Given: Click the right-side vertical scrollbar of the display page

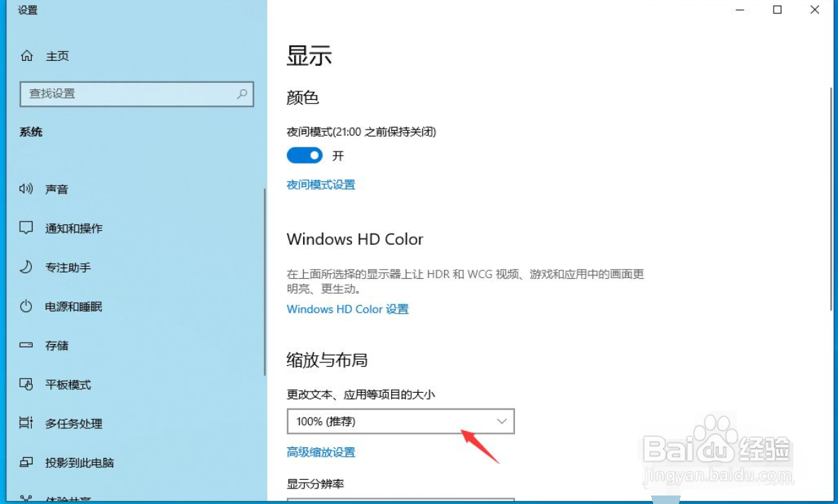Looking at the screenshot, I should pos(831,199).
